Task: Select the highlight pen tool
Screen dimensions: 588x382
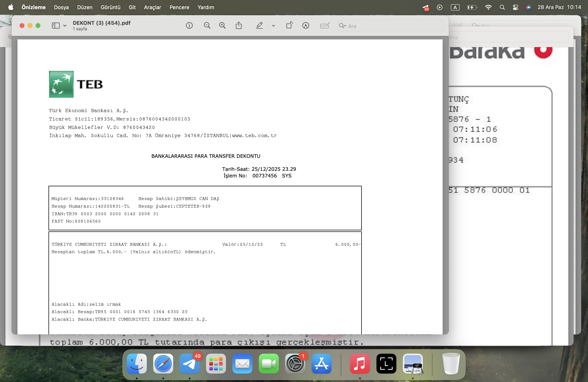Action: [x=259, y=25]
